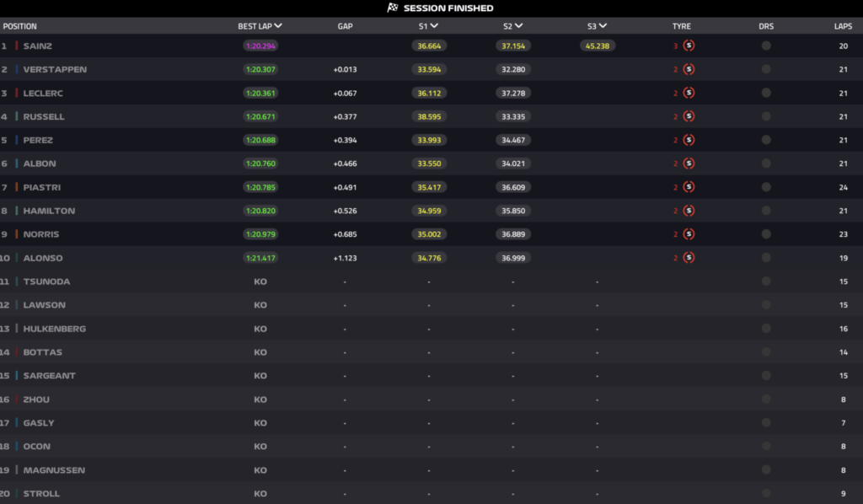
Task: Click Zhou's KO status
Action: pyautogui.click(x=260, y=399)
